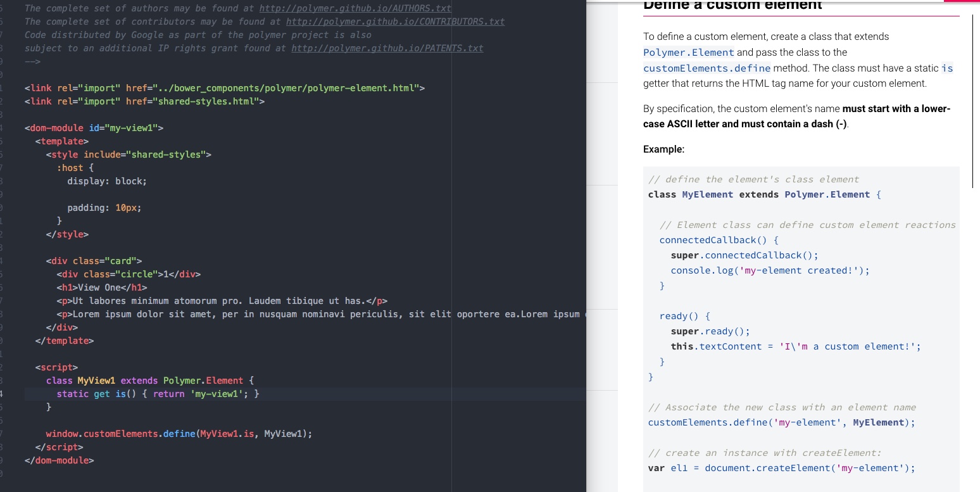Screen dimensions: 980x492
Task: Click the bold 'must start with a lower-case ASCII letter' text
Action: click(x=797, y=117)
